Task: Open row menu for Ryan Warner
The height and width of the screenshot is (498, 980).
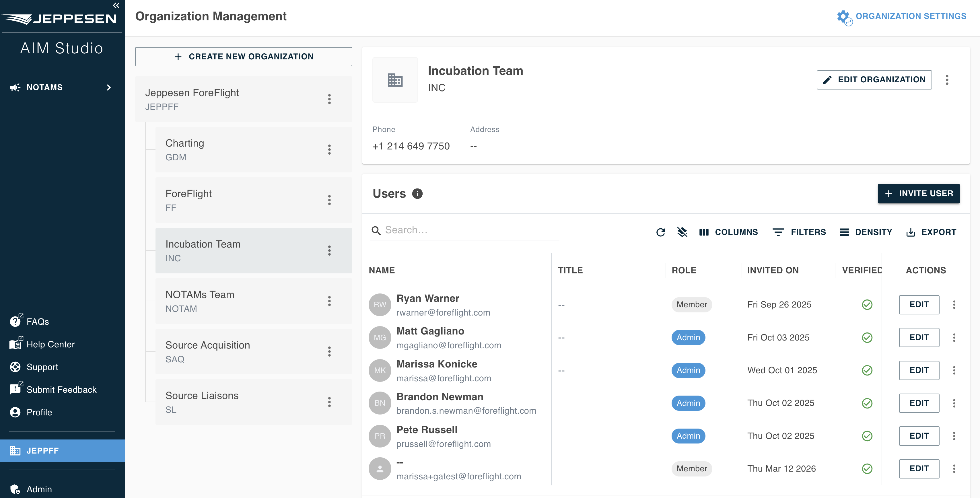Action: tap(954, 305)
